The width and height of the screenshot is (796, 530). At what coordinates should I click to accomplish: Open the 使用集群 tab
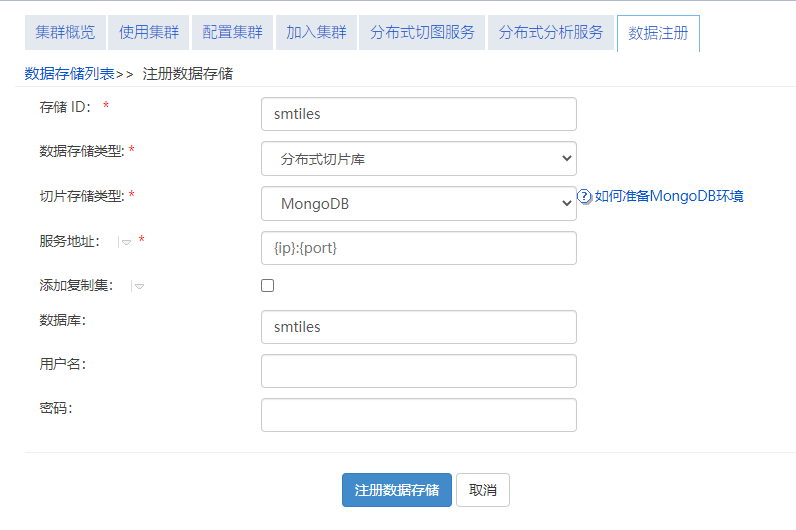[x=148, y=32]
